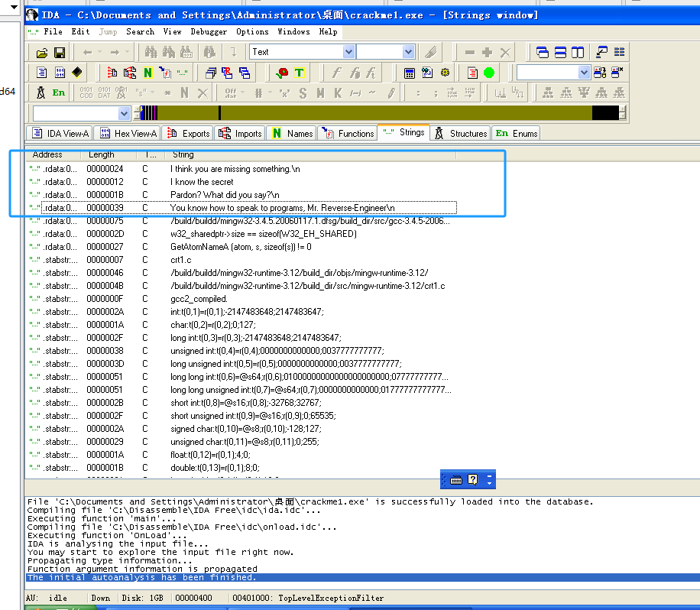This screenshot has width=700, height=610.
Task: Tile windows horizontally icon
Action: coord(560,52)
